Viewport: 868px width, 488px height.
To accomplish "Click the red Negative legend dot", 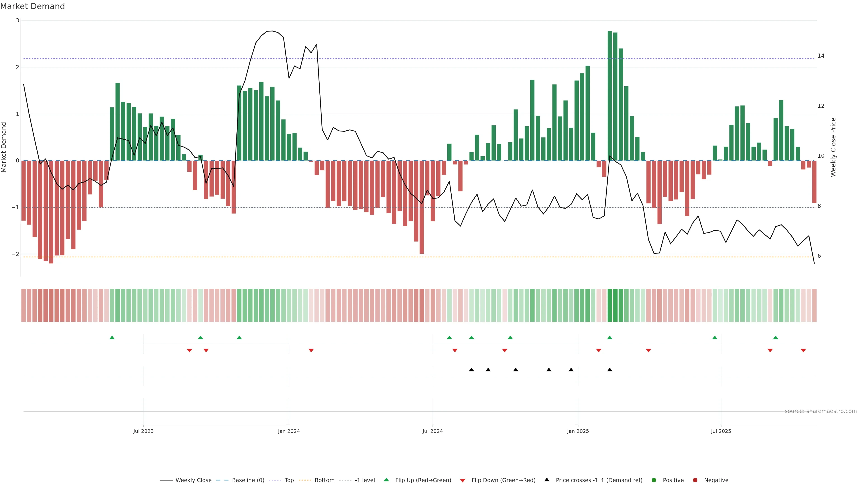I will 695,480.
